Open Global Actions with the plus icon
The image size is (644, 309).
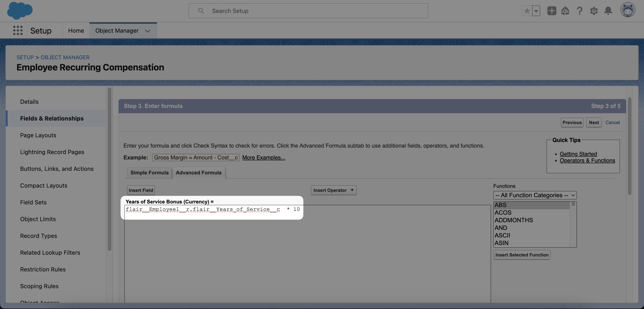tap(551, 11)
